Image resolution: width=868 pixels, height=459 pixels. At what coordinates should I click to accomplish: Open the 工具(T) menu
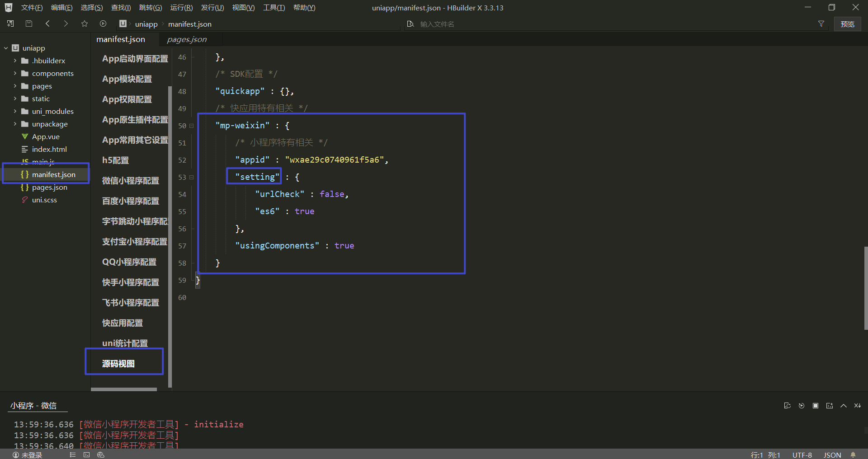click(274, 8)
